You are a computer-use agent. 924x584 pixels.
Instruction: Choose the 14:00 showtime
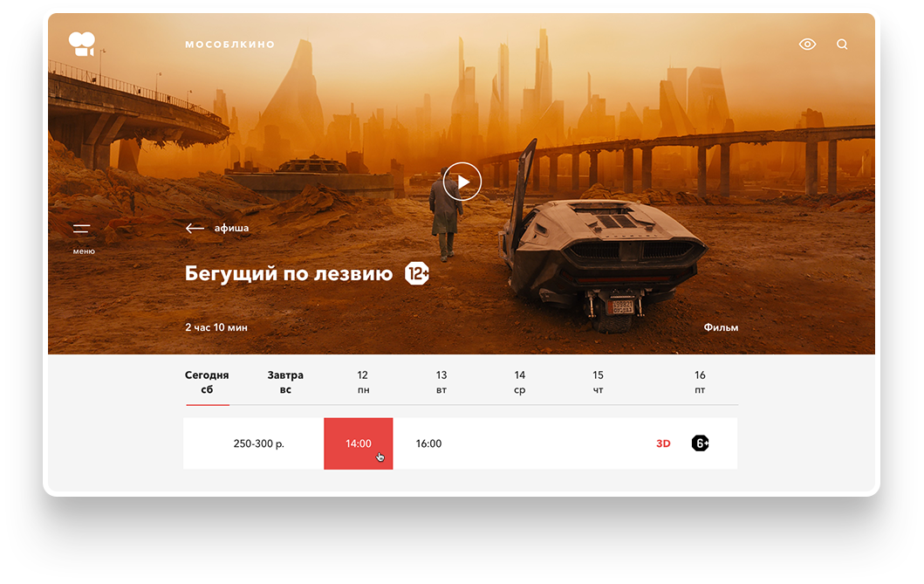359,443
